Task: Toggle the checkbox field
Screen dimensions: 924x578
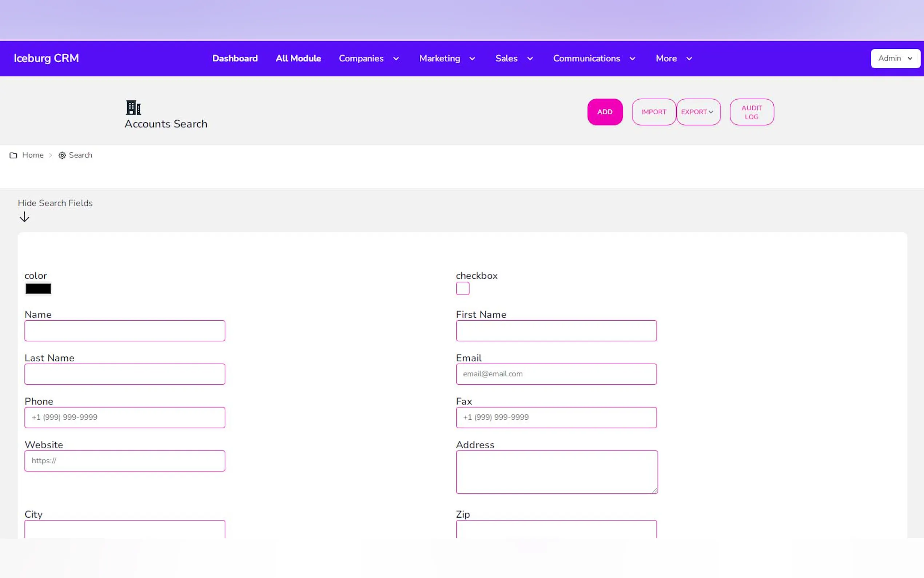Action: [x=462, y=289]
